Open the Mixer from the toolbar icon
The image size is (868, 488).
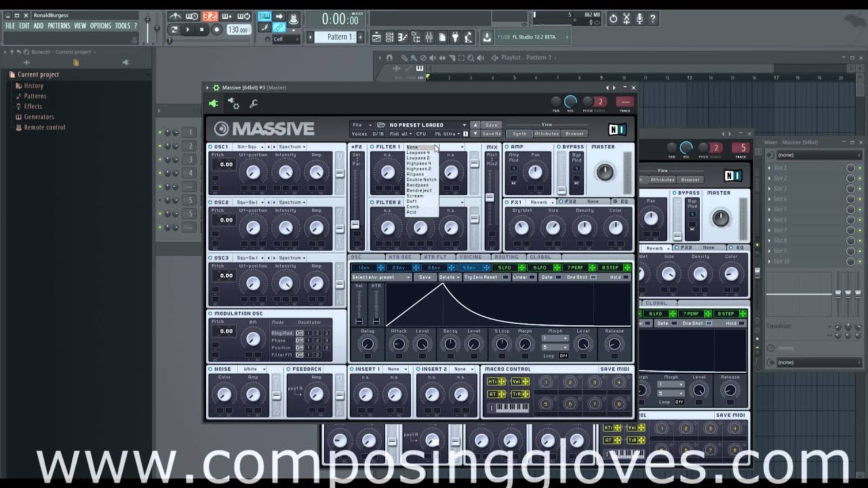429,37
